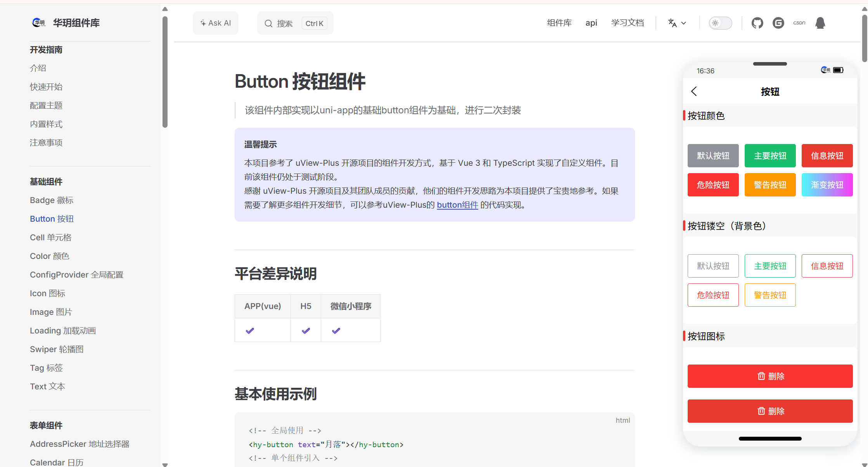The image size is (868, 467).
Task: Open the GitHub icon link
Action: (x=757, y=23)
